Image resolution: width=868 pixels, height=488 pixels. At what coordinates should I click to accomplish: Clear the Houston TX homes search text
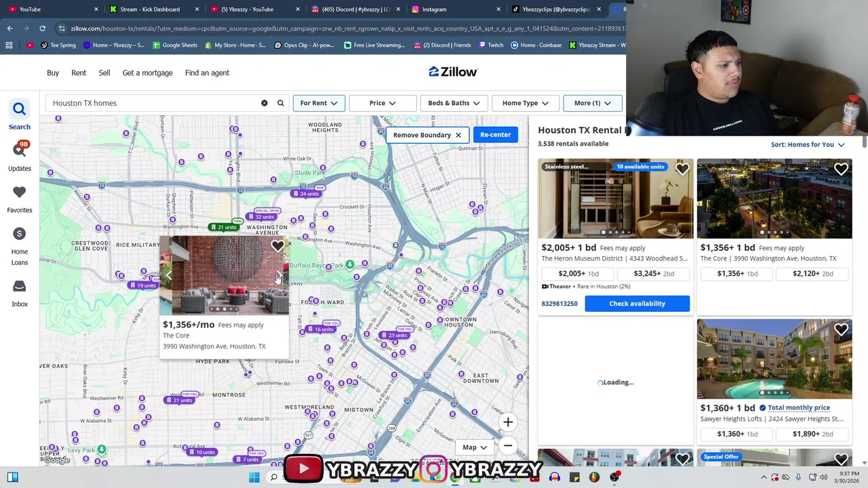(x=264, y=103)
